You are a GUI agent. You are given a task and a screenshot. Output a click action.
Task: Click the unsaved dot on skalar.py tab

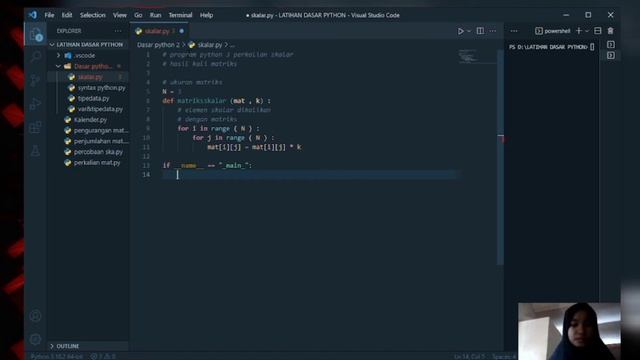click(x=182, y=31)
